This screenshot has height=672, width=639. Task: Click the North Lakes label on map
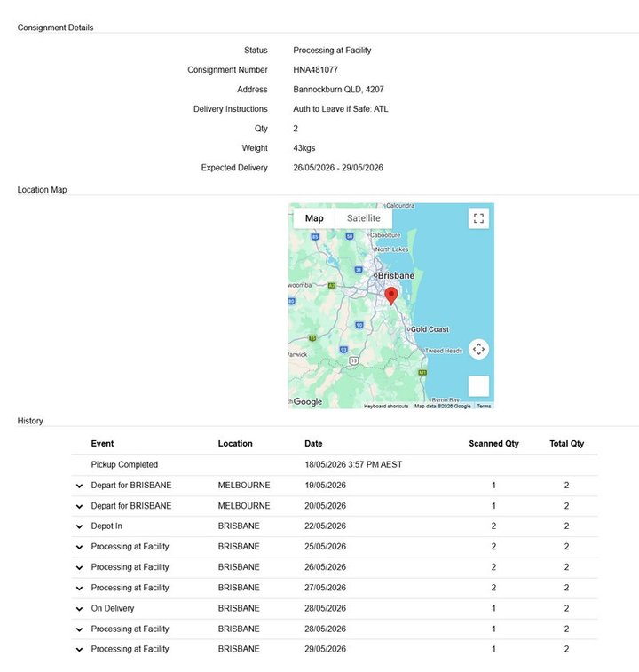point(391,249)
